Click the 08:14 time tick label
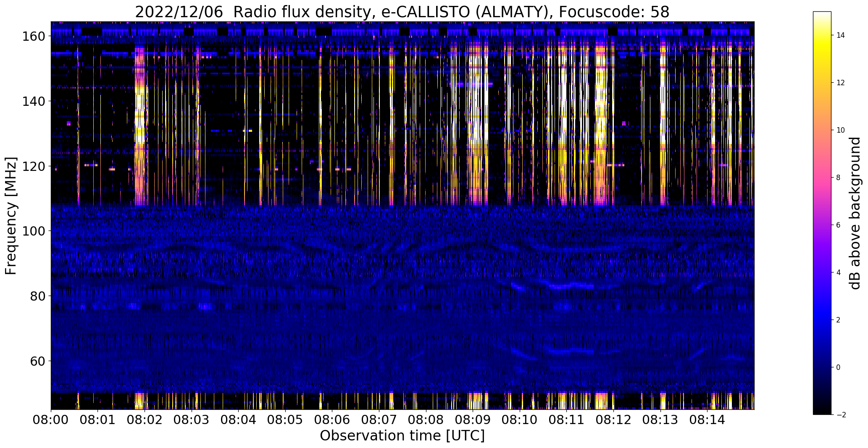This screenshot has width=868, height=448. point(707,419)
